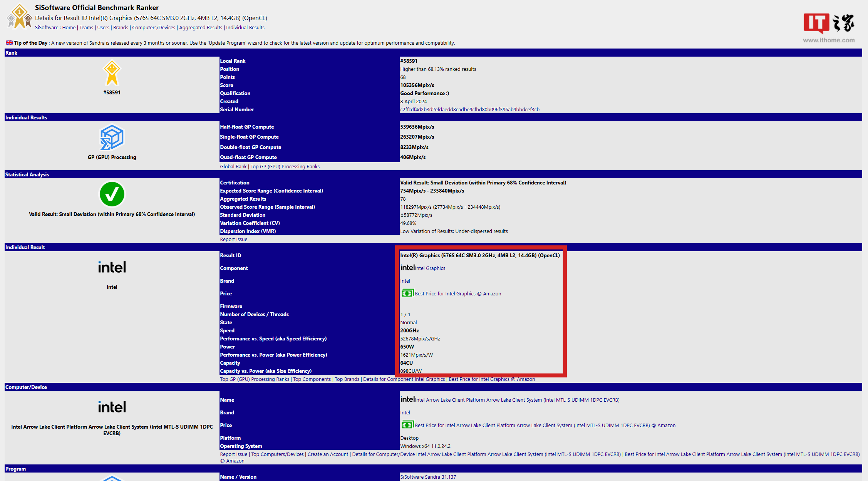Open Top GP (GPU) Processing Ranks under Individual Results
Image resolution: width=868 pixels, height=481 pixels.
pos(285,167)
